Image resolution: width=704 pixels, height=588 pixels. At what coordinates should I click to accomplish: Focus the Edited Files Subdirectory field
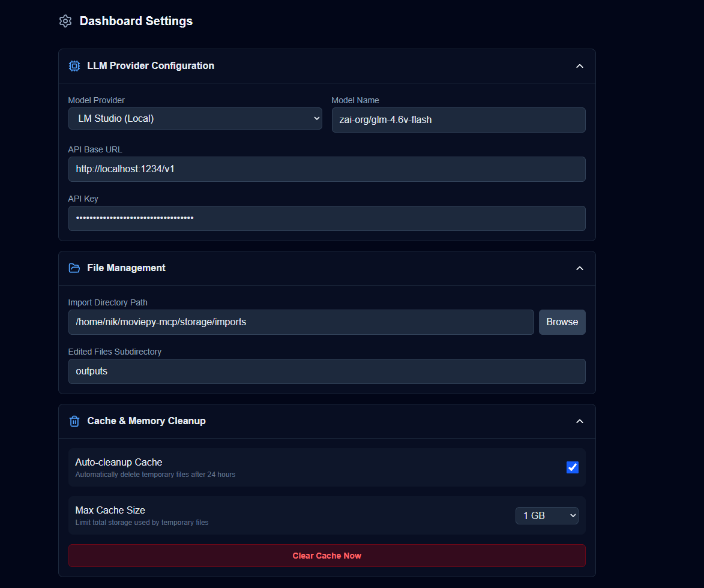coord(327,371)
